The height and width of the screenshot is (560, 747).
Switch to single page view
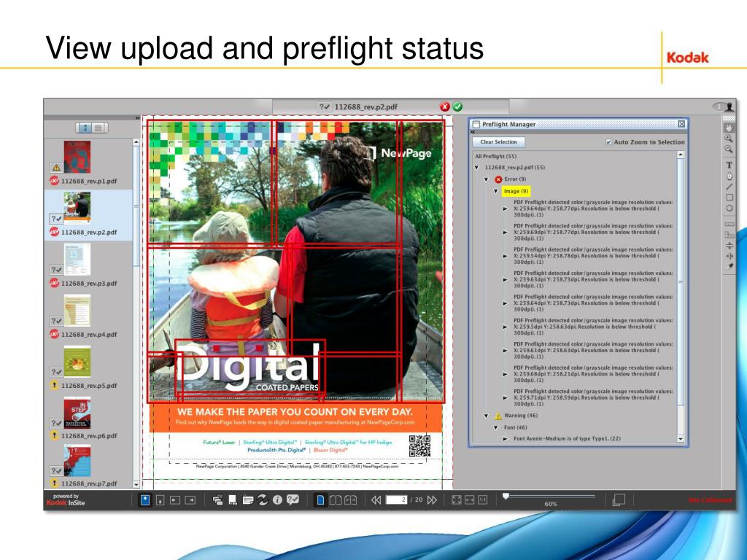click(321, 499)
